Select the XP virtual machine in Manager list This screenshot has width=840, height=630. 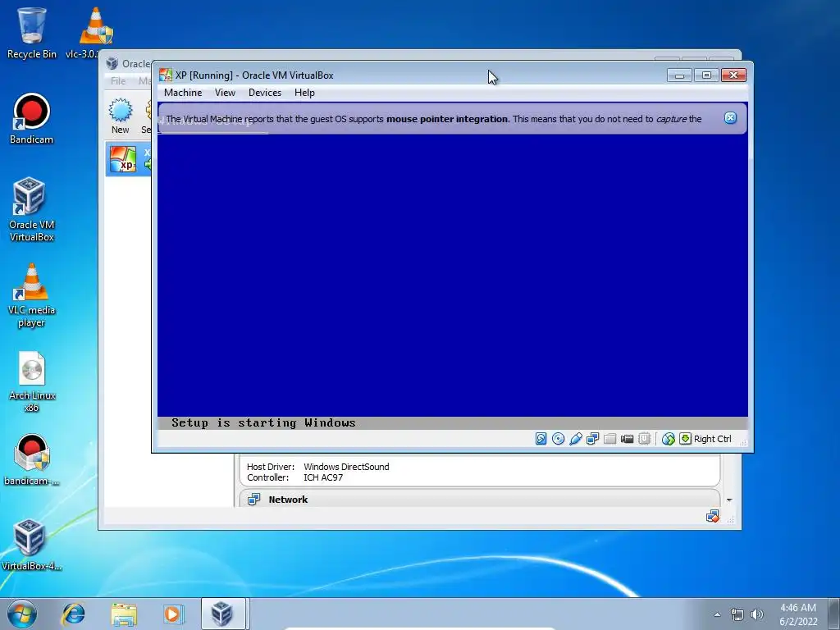click(129, 160)
